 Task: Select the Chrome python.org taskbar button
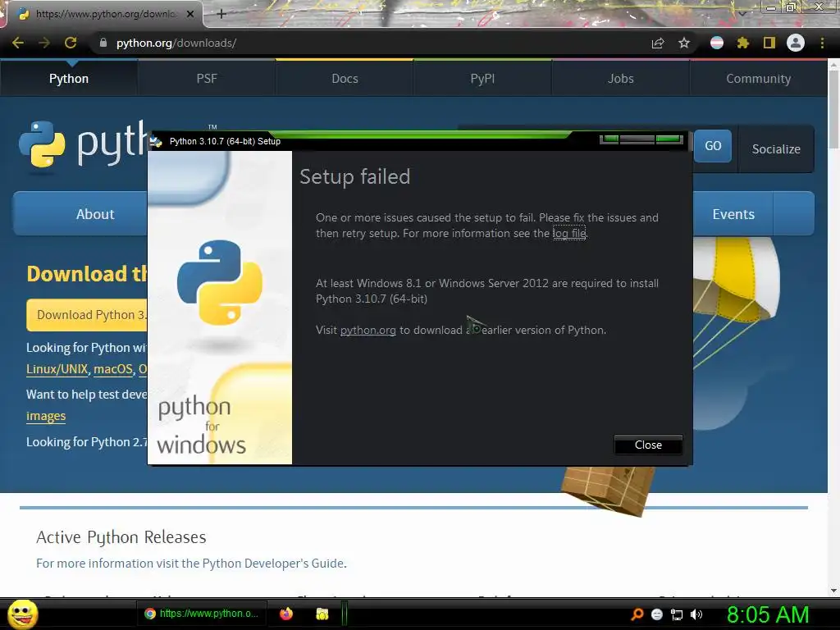tap(202, 614)
